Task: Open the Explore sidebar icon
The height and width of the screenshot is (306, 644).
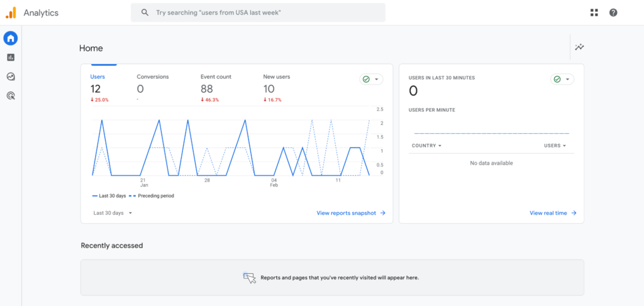Action: (10, 77)
